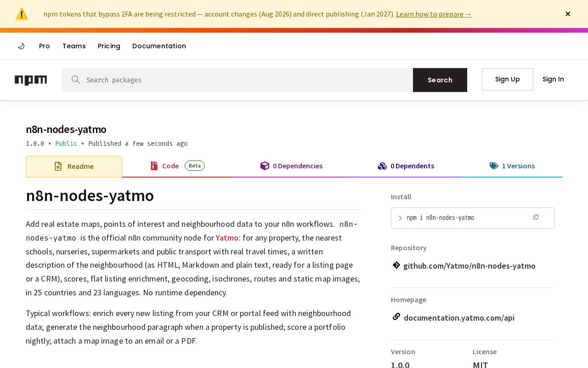Open github.com/Yatmo/n8n-nodes-yatmo repository link
The height and width of the screenshot is (368, 588).
(x=469, y=266)
